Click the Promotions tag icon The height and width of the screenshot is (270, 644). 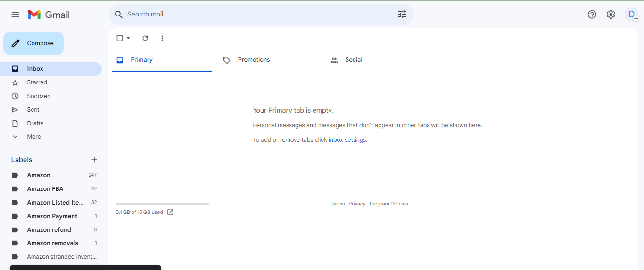[227, 60]
